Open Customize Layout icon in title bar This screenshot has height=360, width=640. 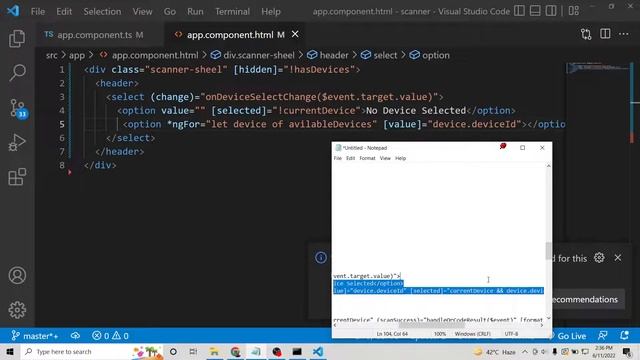tap(573, 11)
